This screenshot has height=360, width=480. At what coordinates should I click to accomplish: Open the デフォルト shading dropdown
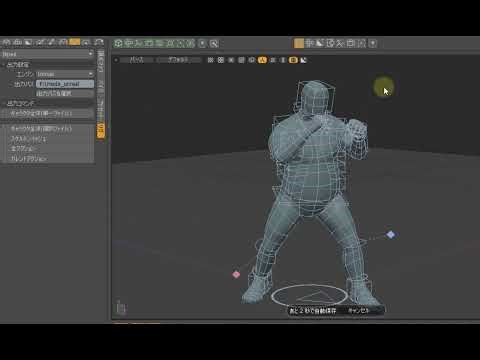pos(179,60)
